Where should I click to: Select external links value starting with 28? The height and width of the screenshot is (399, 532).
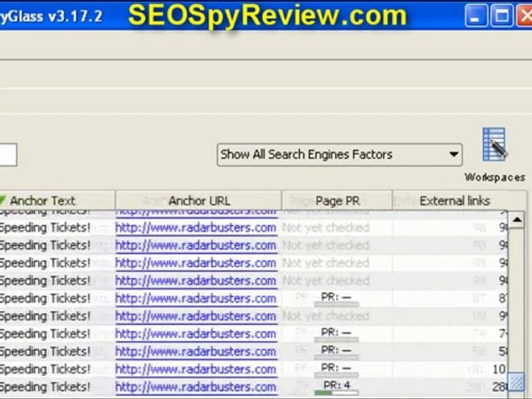[x=500, y=387]
